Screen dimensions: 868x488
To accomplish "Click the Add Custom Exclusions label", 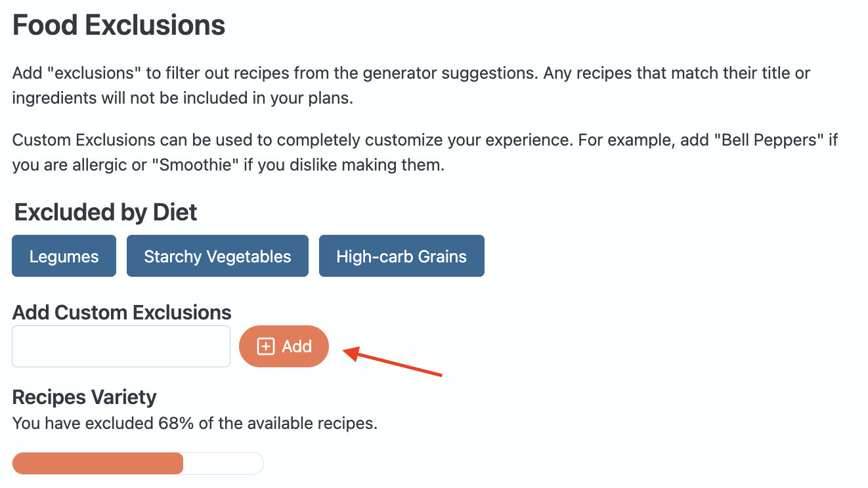I will pyautogui.click(x=122, y=312).
